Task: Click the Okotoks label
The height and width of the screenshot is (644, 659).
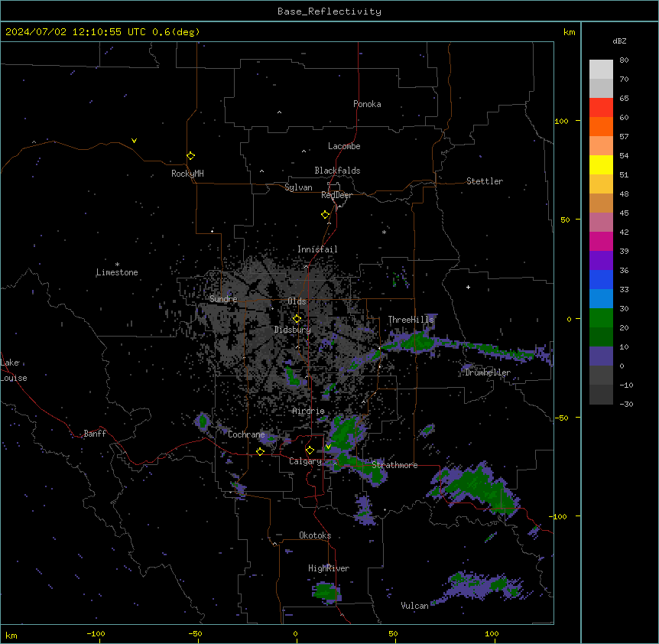Action: point(315,535)
